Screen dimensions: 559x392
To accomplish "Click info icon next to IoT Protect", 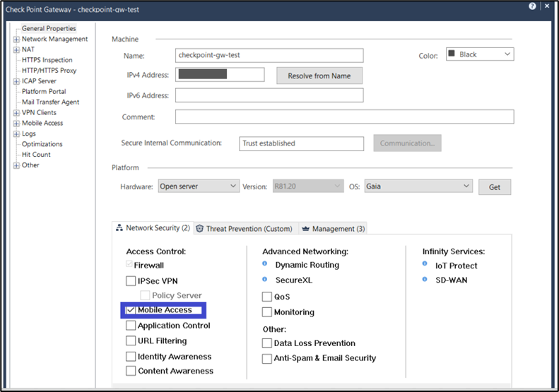I will [x=425, y=264].
